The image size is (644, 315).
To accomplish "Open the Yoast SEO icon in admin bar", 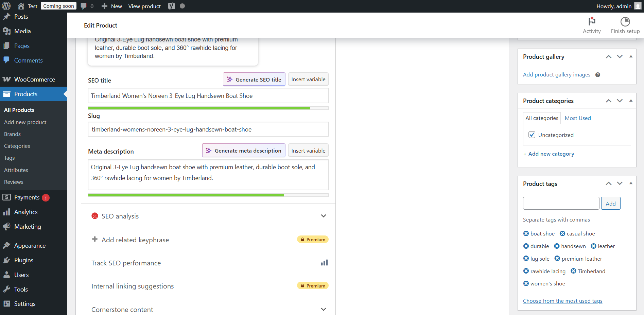I will point(171,6).
